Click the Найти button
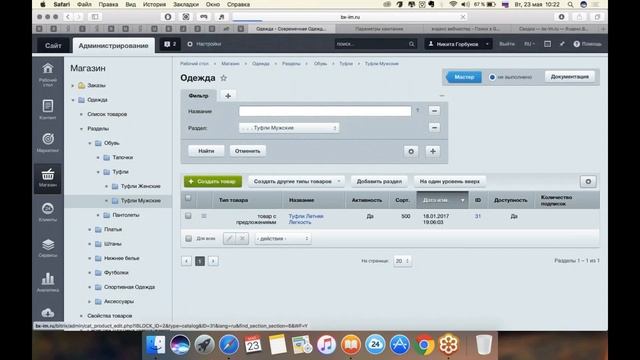The image size is (640, 360). 206,151
